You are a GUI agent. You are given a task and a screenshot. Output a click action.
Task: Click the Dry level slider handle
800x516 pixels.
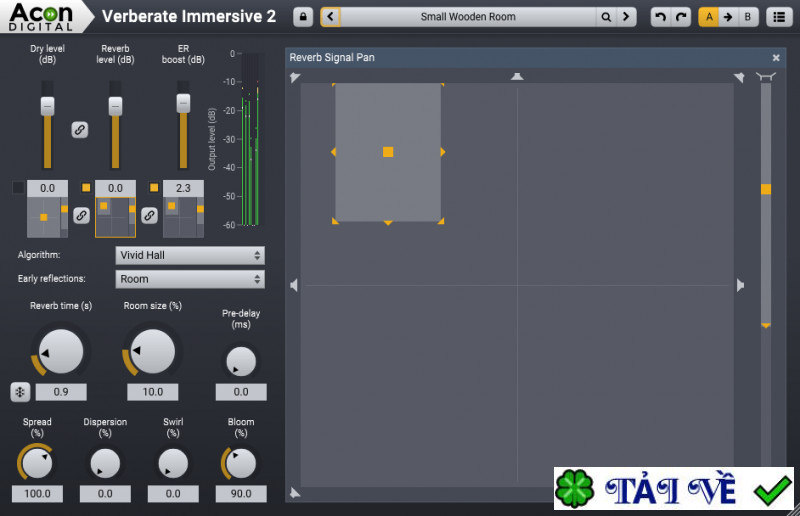click(47, 106)
